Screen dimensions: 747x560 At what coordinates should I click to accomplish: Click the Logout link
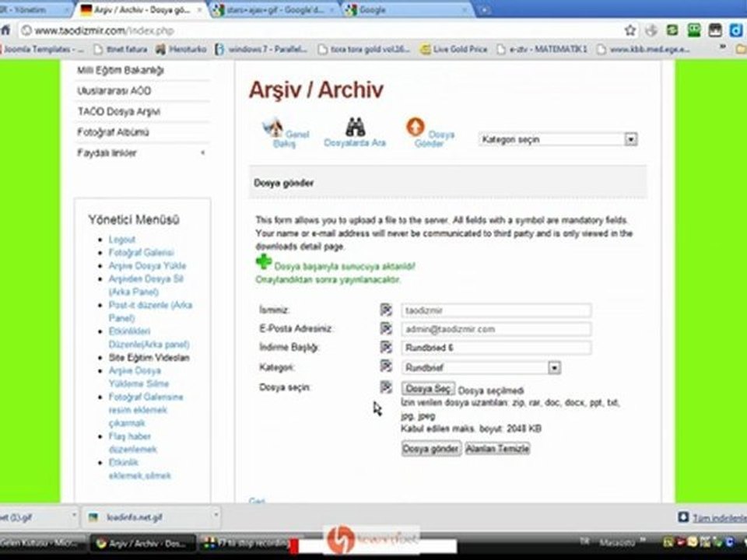pyautogui.click(x=122, y=240)
